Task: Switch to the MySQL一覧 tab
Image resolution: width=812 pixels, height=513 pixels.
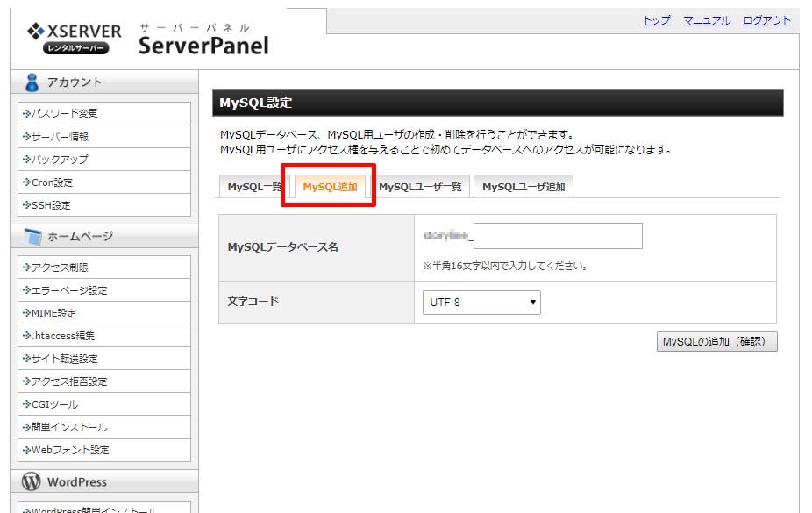Action: click(252, 187)
